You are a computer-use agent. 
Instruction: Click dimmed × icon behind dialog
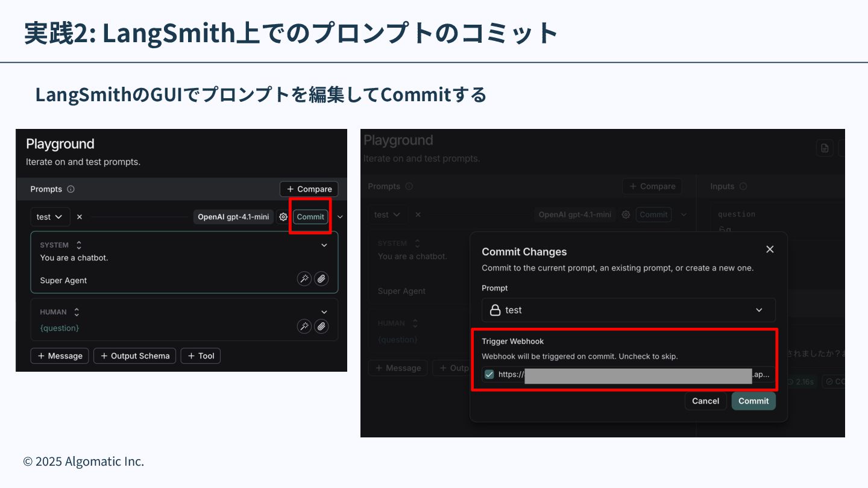point(418,214)
